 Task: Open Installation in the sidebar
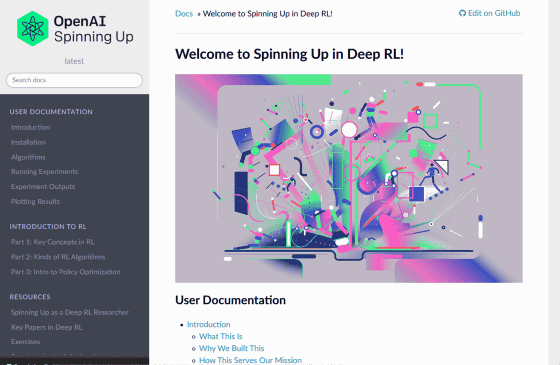pyautogui.click(x=28, y=142)
